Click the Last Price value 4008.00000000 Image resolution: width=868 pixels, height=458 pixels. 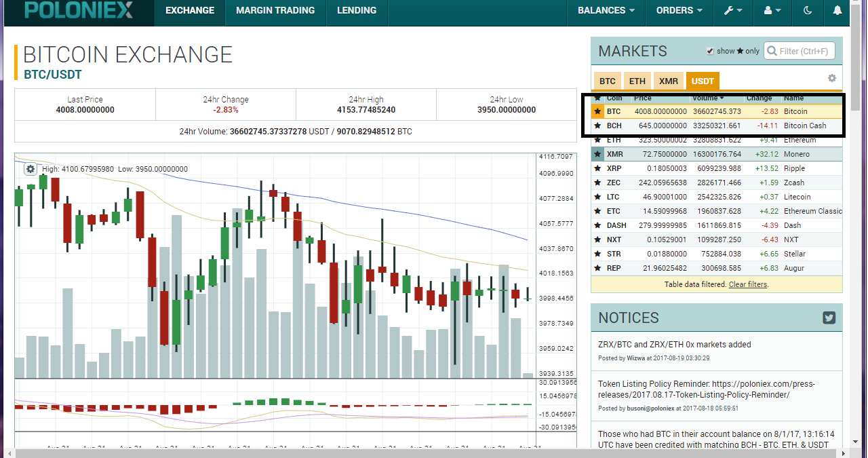[85, 110]
